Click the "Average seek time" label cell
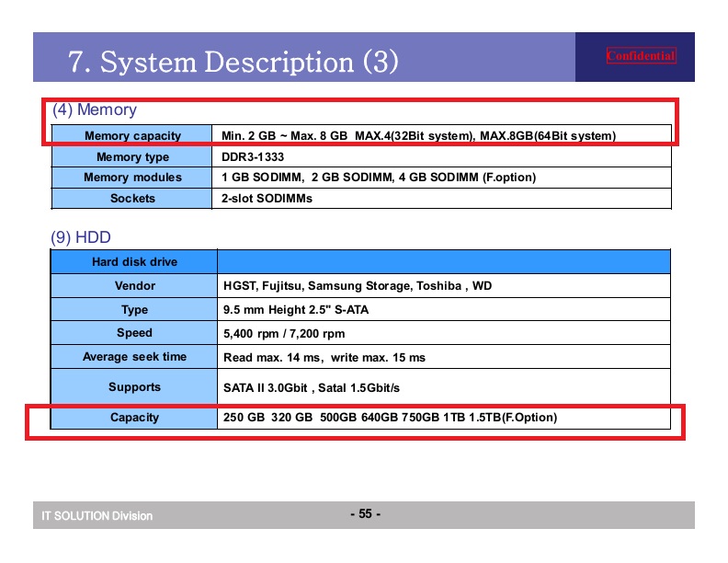The image size is (728, 563). 134,357
